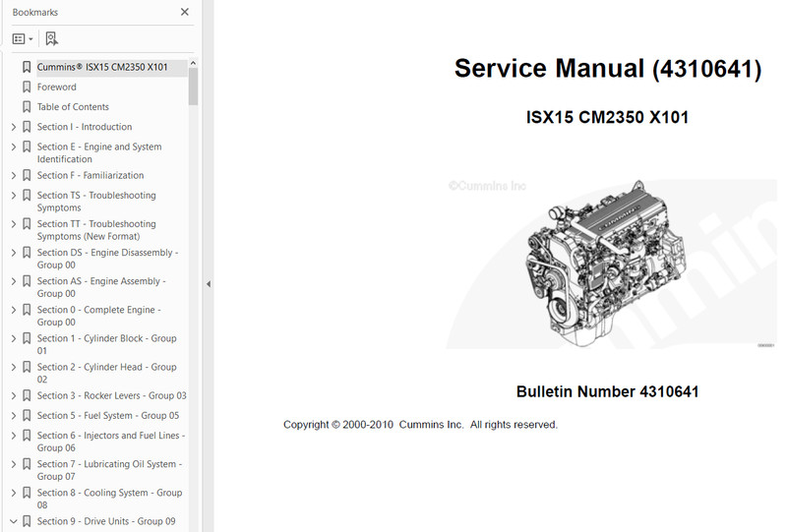
Task: Click the Bulletin Number 4310641 text
Action: 607,391
